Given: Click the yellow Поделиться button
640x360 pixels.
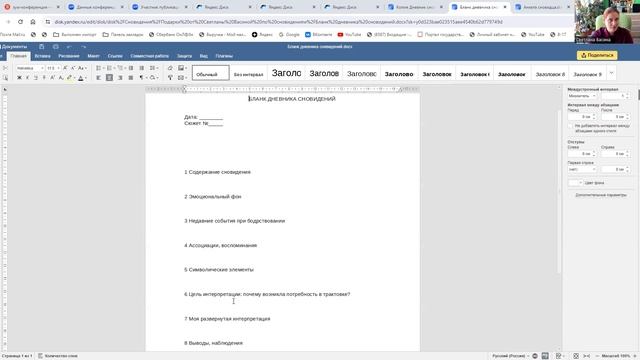Looking at the screenshot, I should (x=597, y=55).
